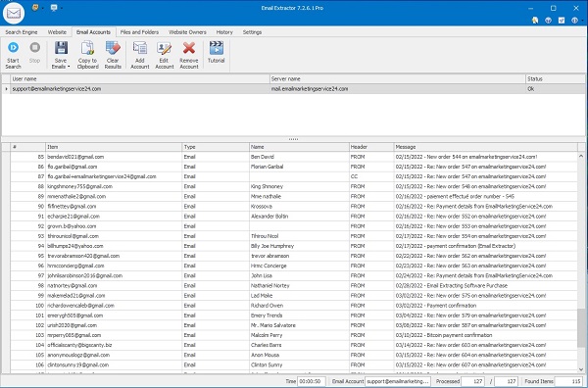
Task: Select the richardowencaleb@gmail.com row
Action: click(294, 306)
